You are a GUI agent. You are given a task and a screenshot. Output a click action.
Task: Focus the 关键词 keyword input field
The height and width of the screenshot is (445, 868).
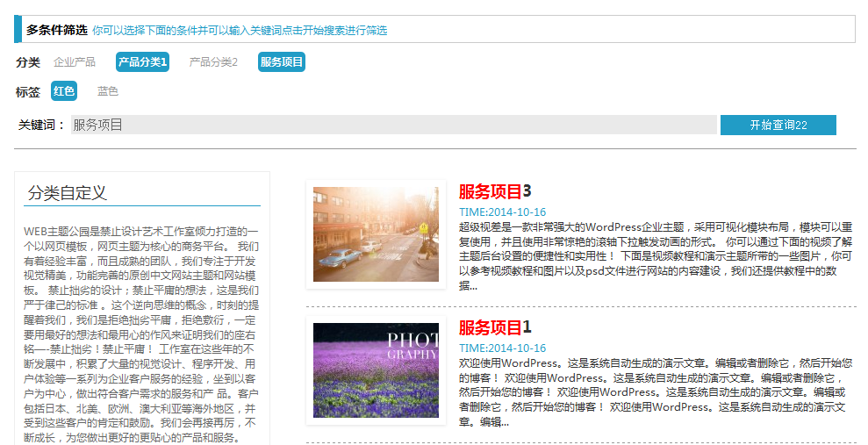393,126
